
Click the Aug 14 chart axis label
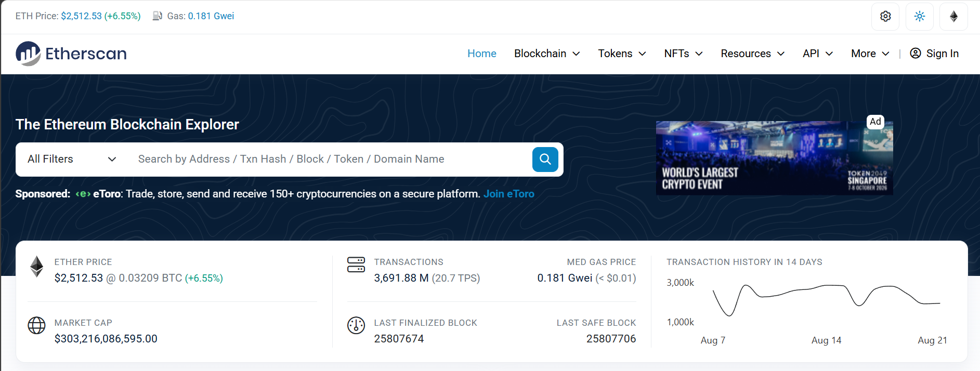(826, 340)
